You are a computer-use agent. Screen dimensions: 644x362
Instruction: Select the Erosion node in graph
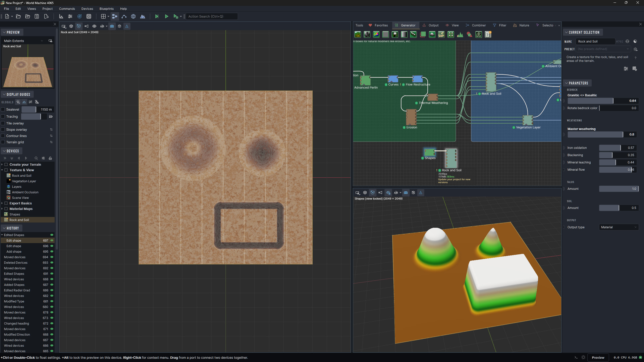411,117
